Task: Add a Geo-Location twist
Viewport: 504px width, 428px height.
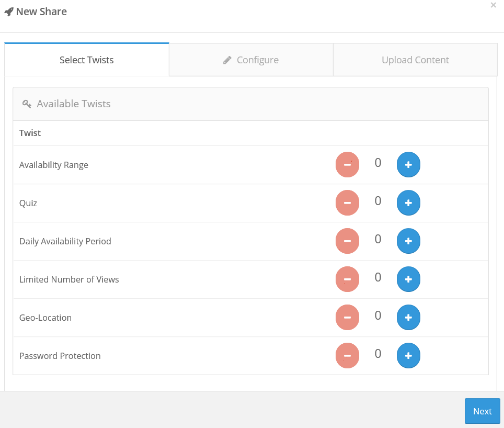Action: coord(408,318)
